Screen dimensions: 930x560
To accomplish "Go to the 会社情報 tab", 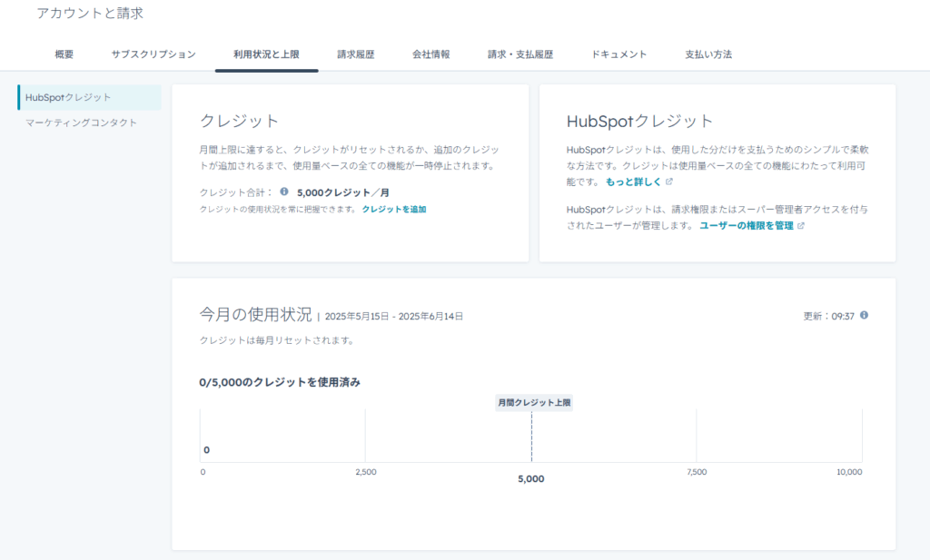I will pos(431,54).
